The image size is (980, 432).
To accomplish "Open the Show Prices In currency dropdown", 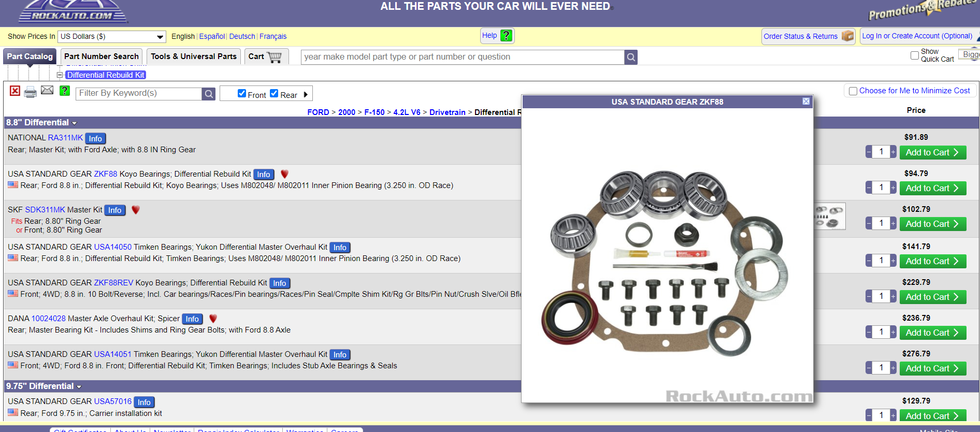I will (112, 37).
